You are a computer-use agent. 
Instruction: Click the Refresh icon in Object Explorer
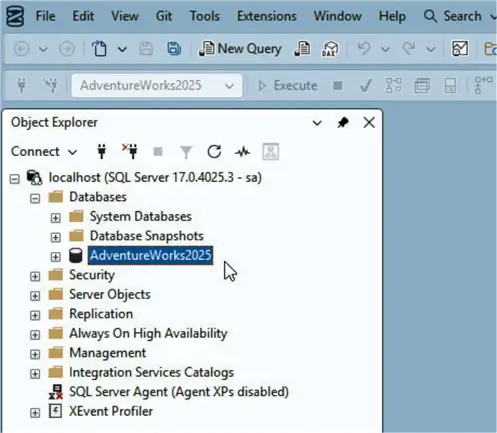coord(214,152)
